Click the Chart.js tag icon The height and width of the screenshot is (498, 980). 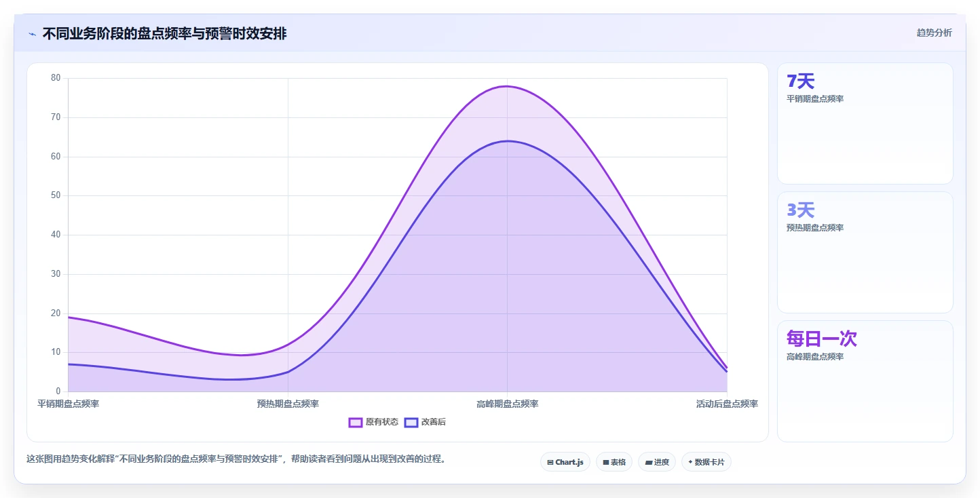pyautogui.click(x=550, y=462)
